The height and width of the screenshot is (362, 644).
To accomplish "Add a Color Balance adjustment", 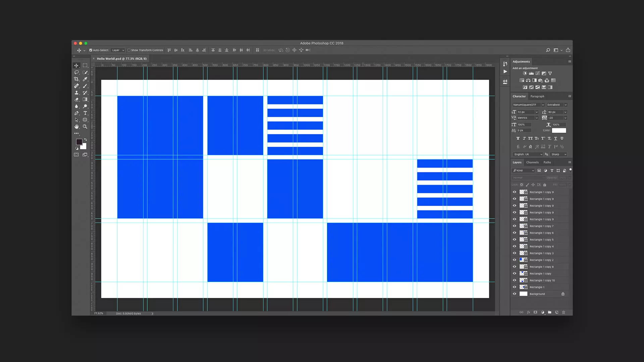I will point(528,80).
